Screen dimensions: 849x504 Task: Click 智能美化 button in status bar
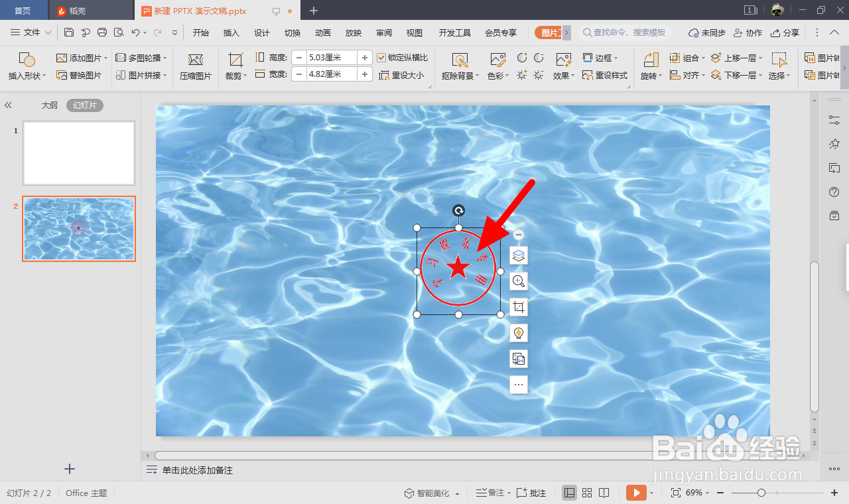[428, 493]
